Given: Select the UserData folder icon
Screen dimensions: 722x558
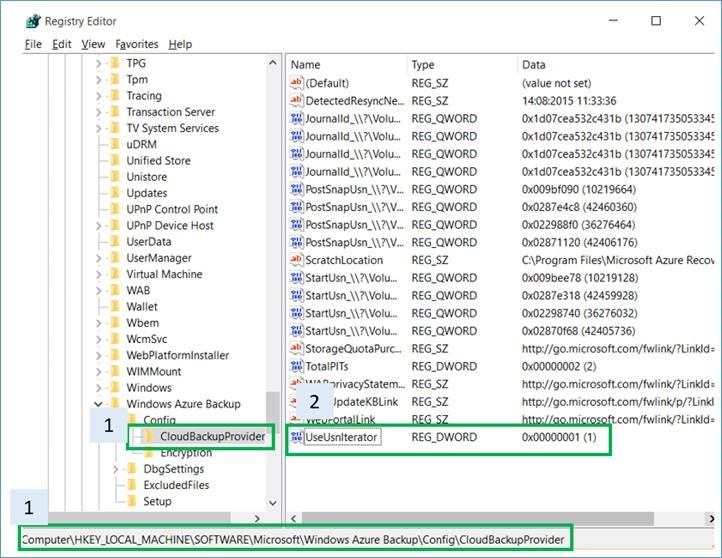Looking at the screenshot, I should pyautogui.click(x=115, y=242).
